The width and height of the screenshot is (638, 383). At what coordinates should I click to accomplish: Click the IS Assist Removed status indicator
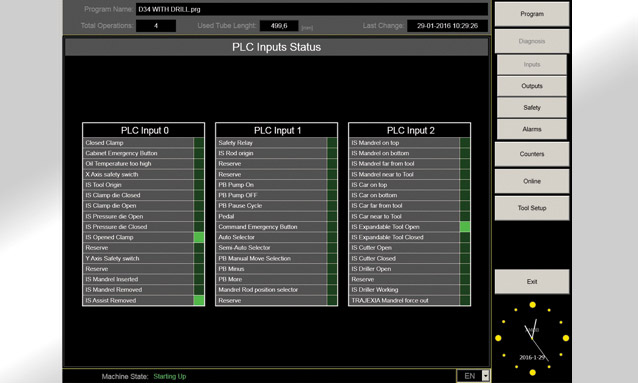(199, 300)
